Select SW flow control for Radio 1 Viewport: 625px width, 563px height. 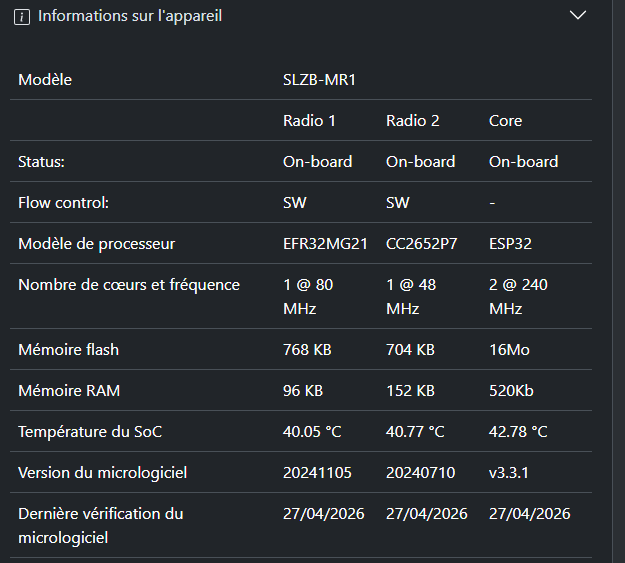pyautogui.click(x=295, y=203)
